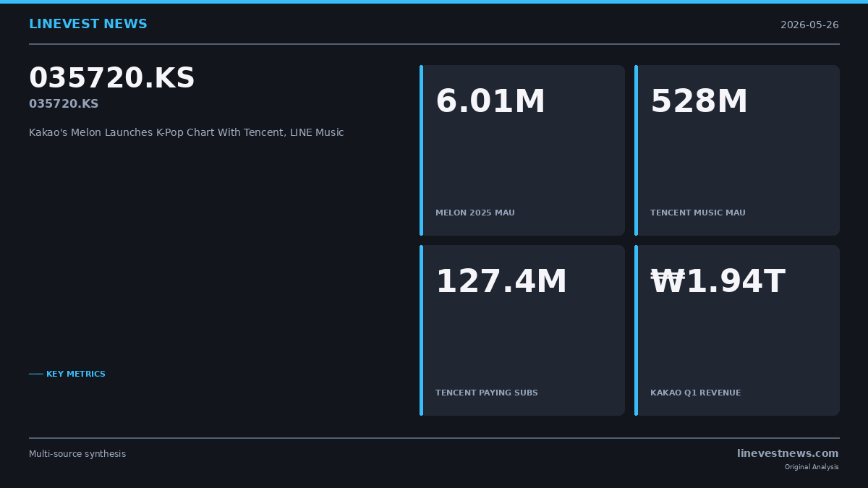Open the linevestnews.com footer link

(788, 454)
